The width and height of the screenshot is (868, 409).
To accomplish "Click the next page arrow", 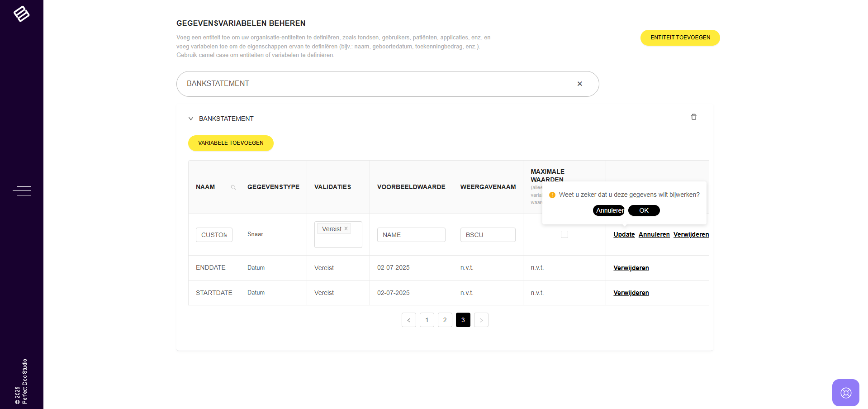I will point(481,320).
